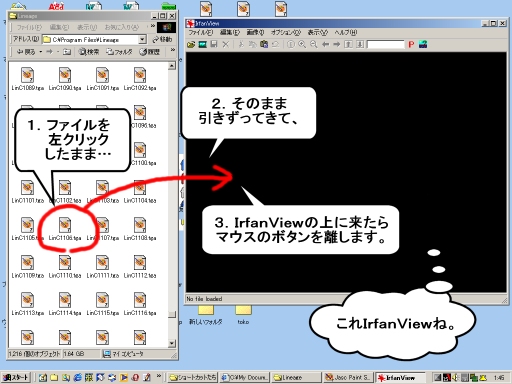Click the IrfanView Open file icon
Image resolution: width=512 pixels, height=384 pixels.
click(191, 44)
